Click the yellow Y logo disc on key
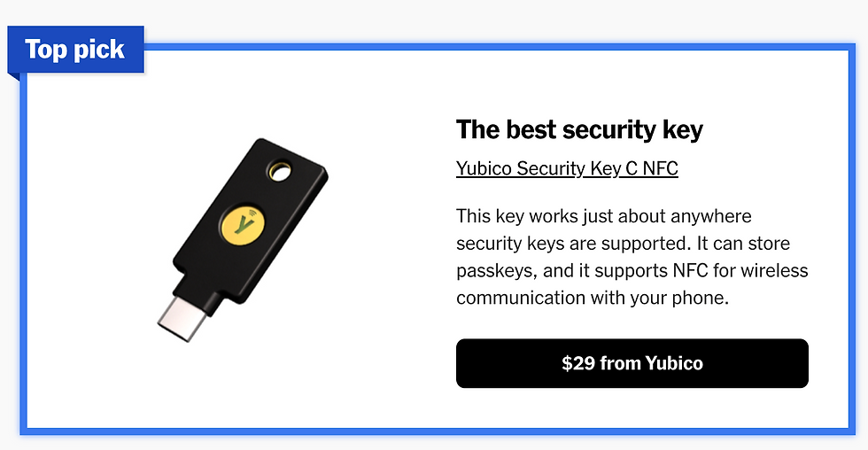868x450 pixels. coord(241,229)
